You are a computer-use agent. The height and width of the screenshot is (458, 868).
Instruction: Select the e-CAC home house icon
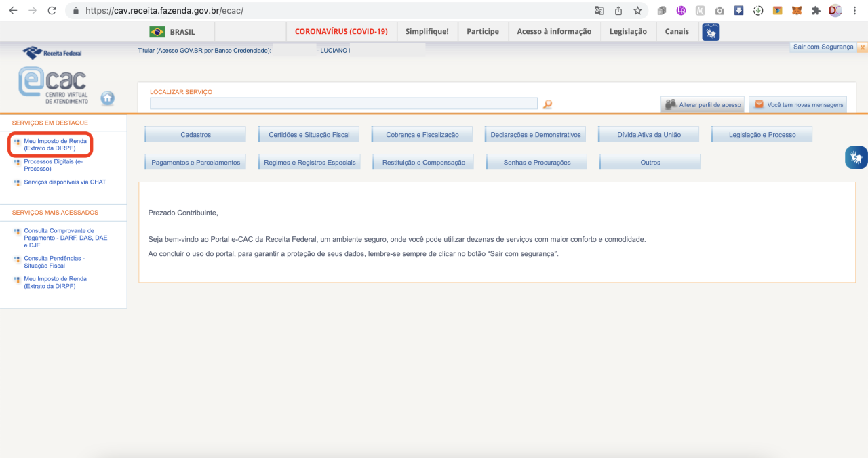[107, 98]
